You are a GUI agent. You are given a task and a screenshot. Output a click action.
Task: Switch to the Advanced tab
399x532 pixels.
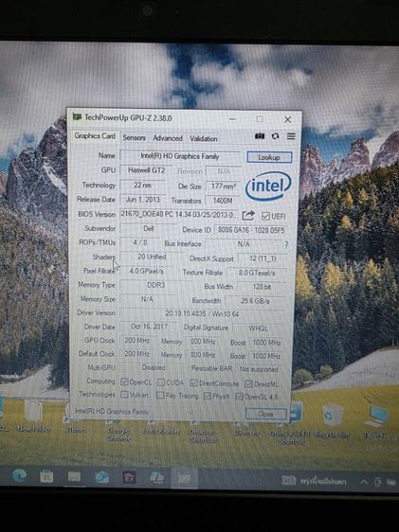(x=168, y=138)
